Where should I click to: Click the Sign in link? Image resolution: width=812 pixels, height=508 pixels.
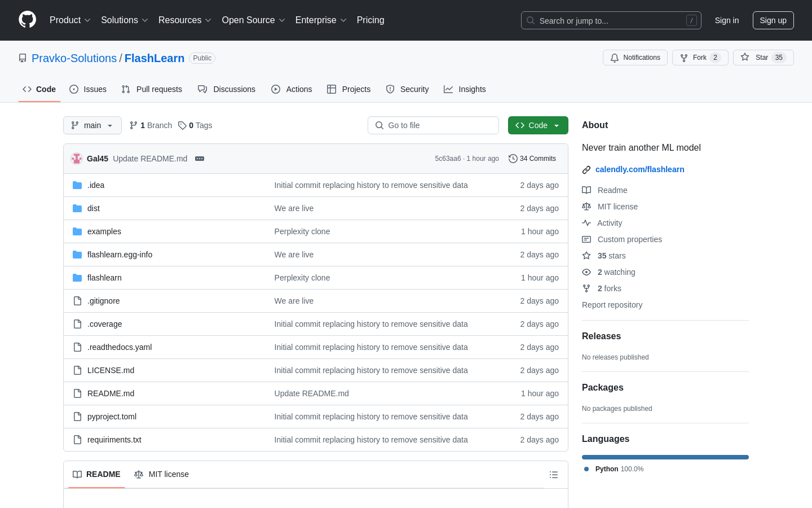pos(727,20)
